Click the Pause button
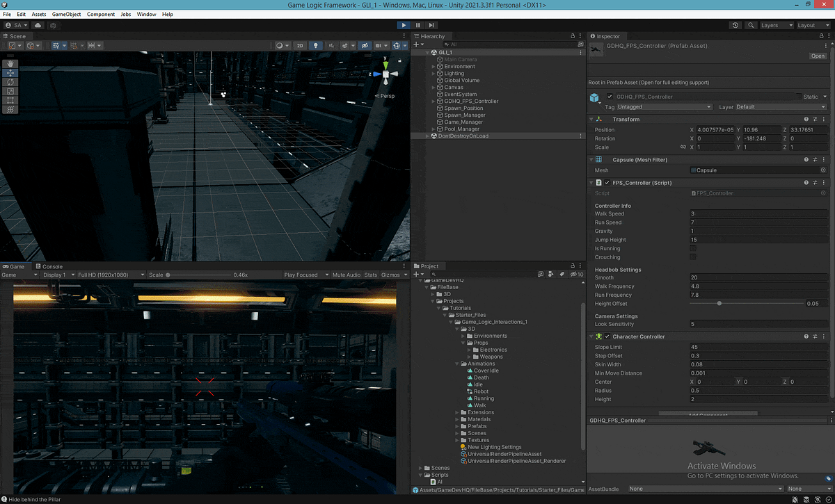Screen dimensions: 835x504 pos(417,24)
